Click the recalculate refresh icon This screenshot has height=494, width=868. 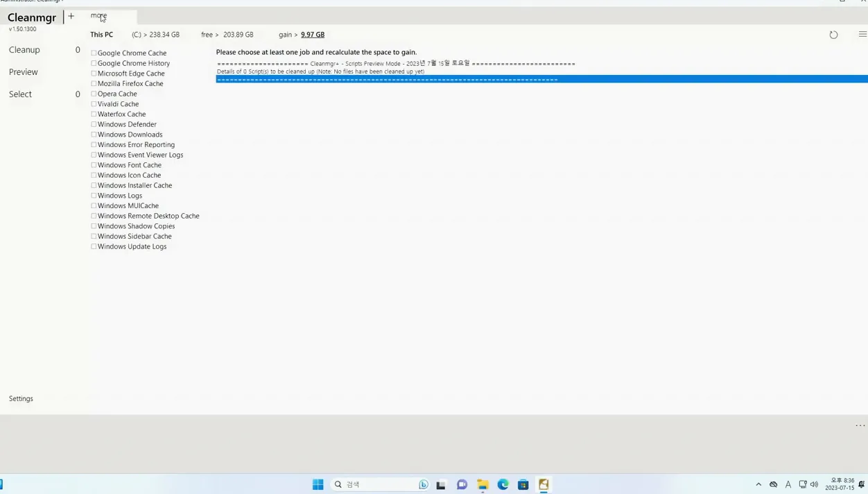(x=833, y=35)
